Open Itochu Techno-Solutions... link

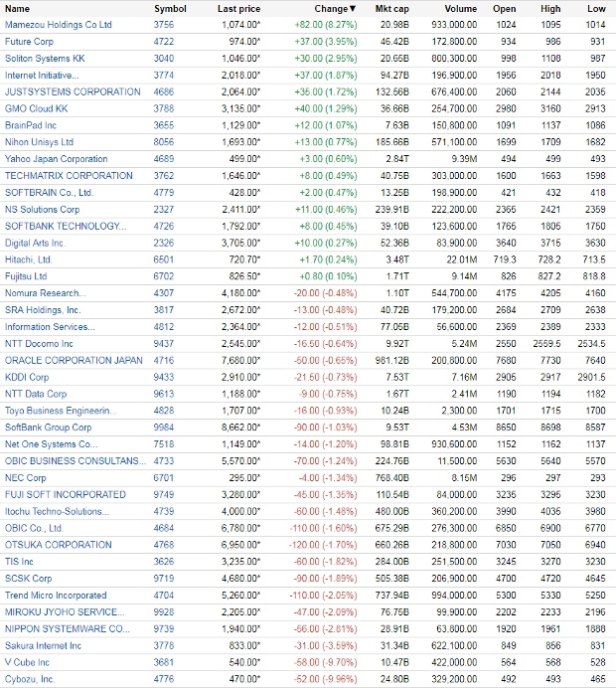(57, 511)
